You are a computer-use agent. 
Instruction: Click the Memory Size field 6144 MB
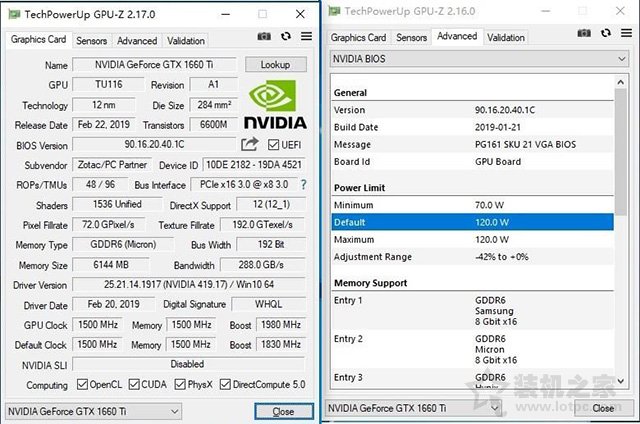[111, 265]
